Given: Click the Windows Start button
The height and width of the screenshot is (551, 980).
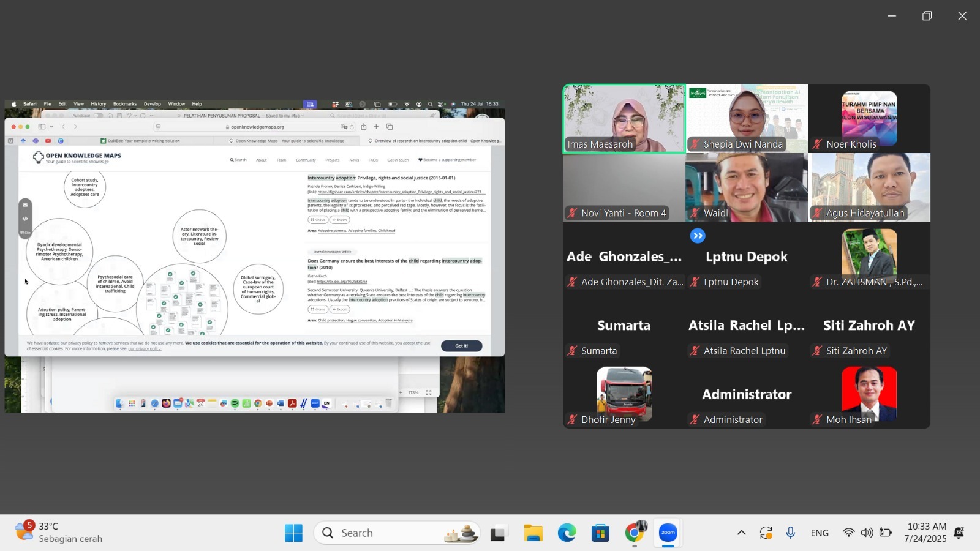Looking at the screenshot, I should point(293,533).
